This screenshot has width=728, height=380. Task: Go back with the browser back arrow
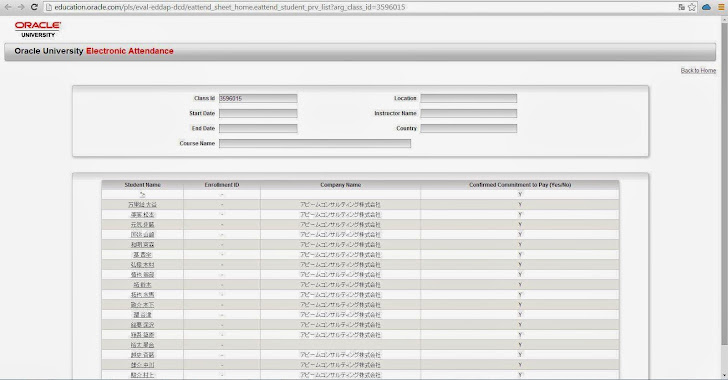coord(8,7)
